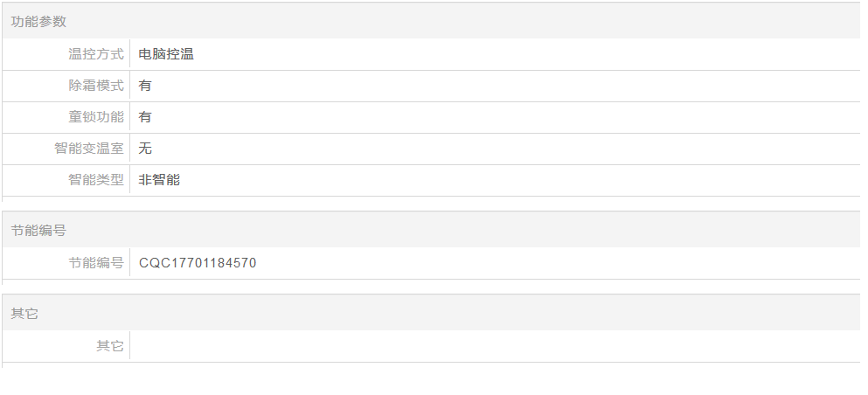This screenshot has height=395, width=868.
Task: Select the 有 value beside 童锁功能
Action: (145, 117)
